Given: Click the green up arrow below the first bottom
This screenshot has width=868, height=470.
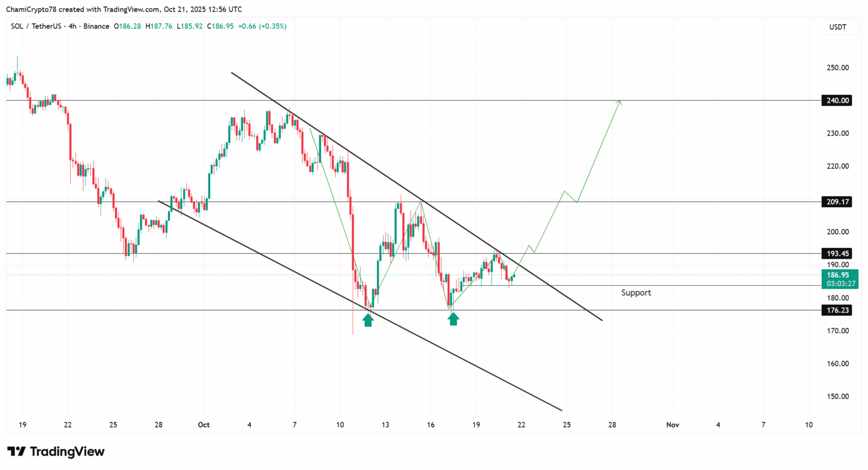Looking at the screenshot, I should [x=368, y=320].
